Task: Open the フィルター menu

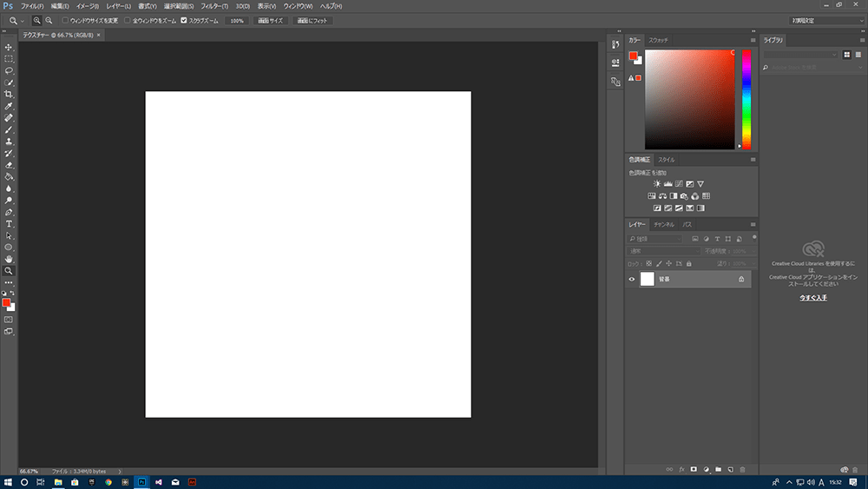Action: pos(214,6)
